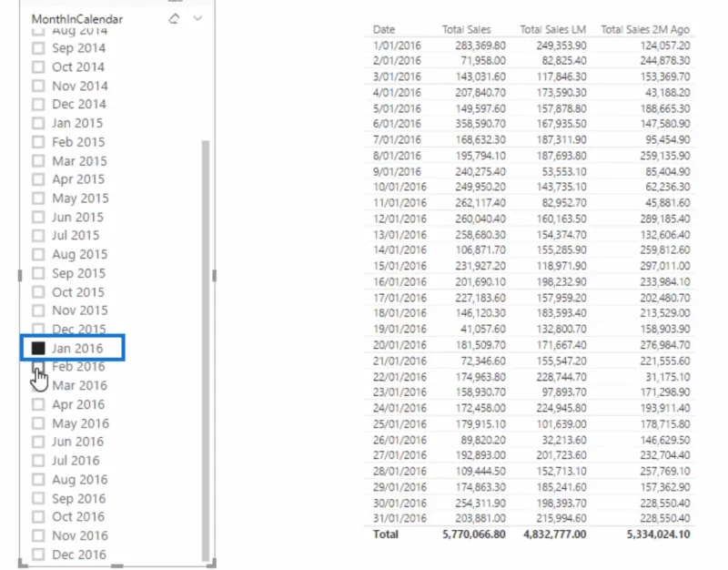Viewport: 728px width, 570px height.
Task: Click the 124,057.20 2M Ago value
Action: pos(665,46)
